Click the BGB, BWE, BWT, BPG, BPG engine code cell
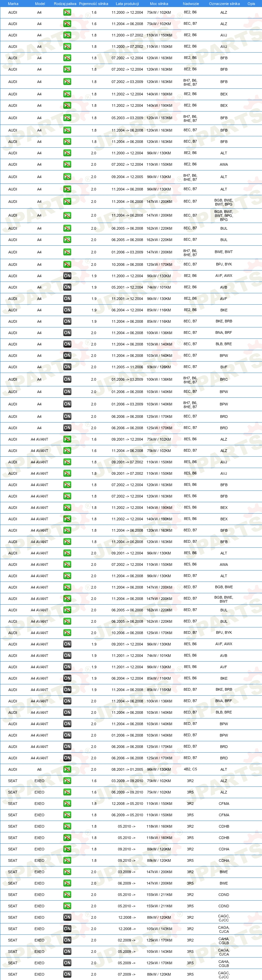 tap(223, 216)
